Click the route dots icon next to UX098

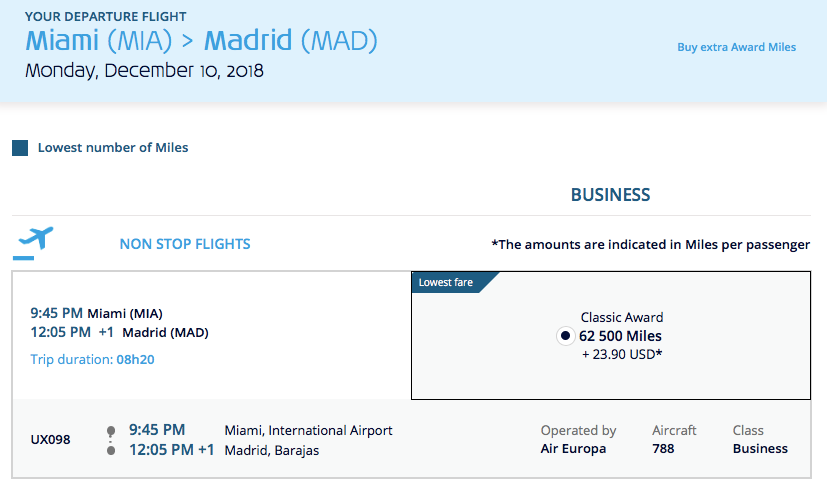click(111, 441)
